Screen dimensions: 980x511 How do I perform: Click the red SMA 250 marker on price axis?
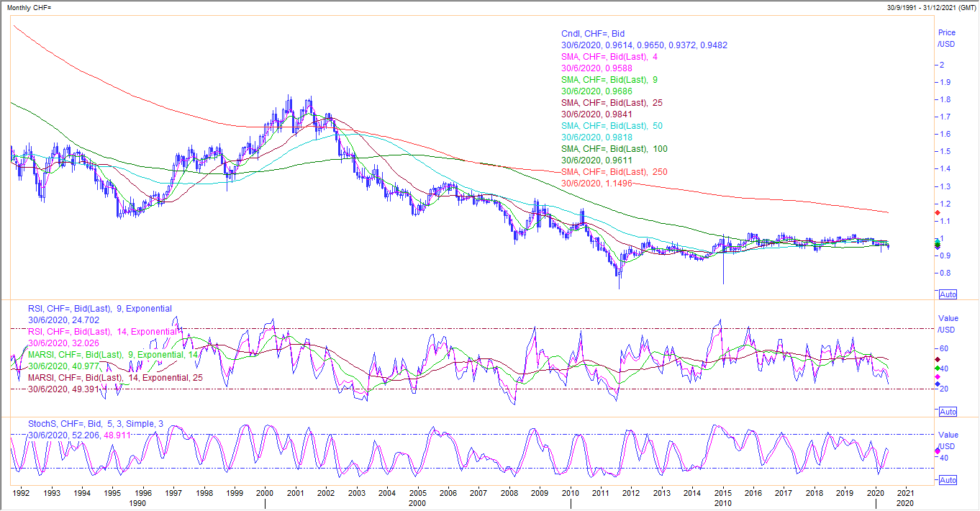[936, 212]
